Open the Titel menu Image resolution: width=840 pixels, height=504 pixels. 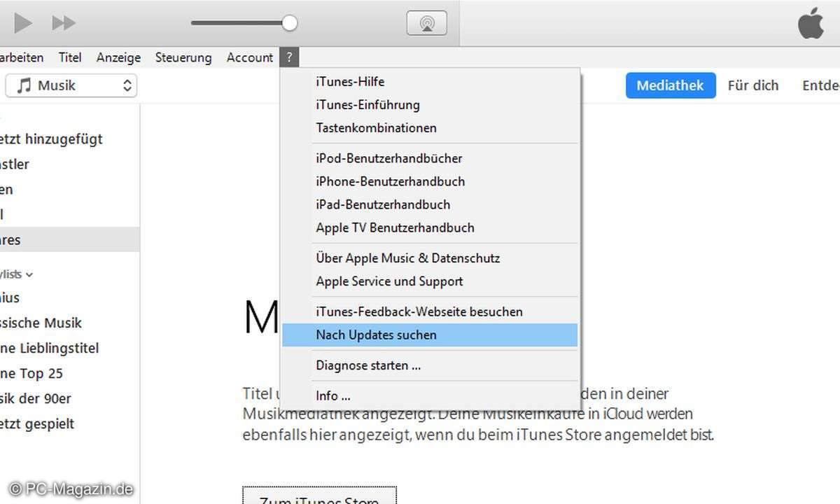[x=70, y=57]
